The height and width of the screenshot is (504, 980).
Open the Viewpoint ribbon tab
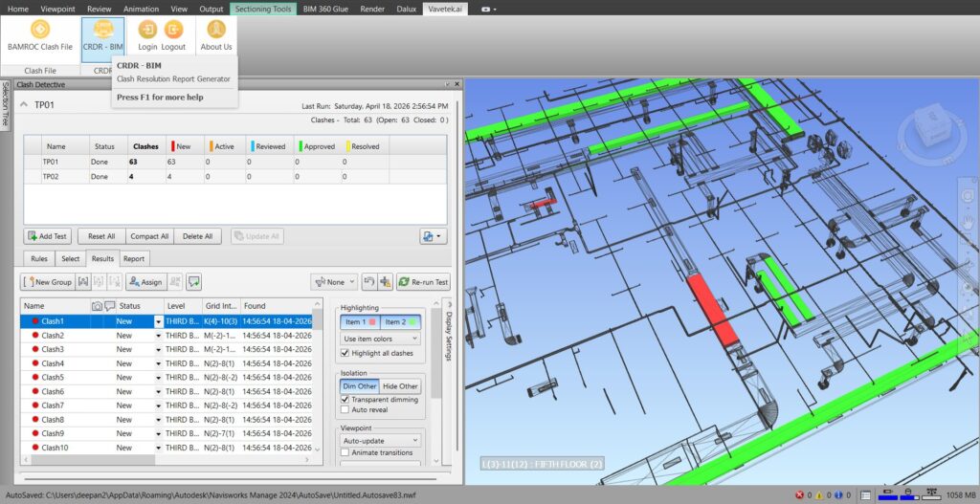point(57,9)
